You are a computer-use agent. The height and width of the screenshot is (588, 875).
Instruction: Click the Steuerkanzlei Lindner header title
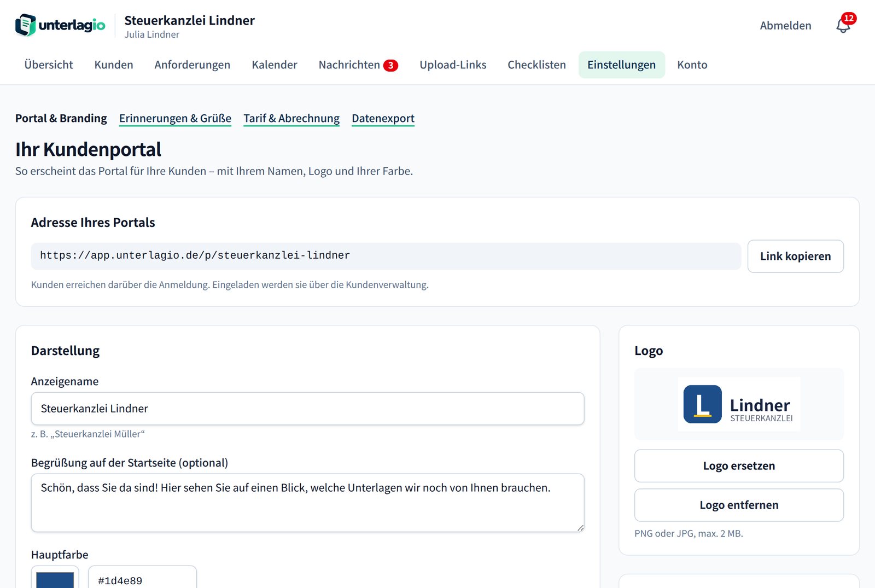coord(190,20)
